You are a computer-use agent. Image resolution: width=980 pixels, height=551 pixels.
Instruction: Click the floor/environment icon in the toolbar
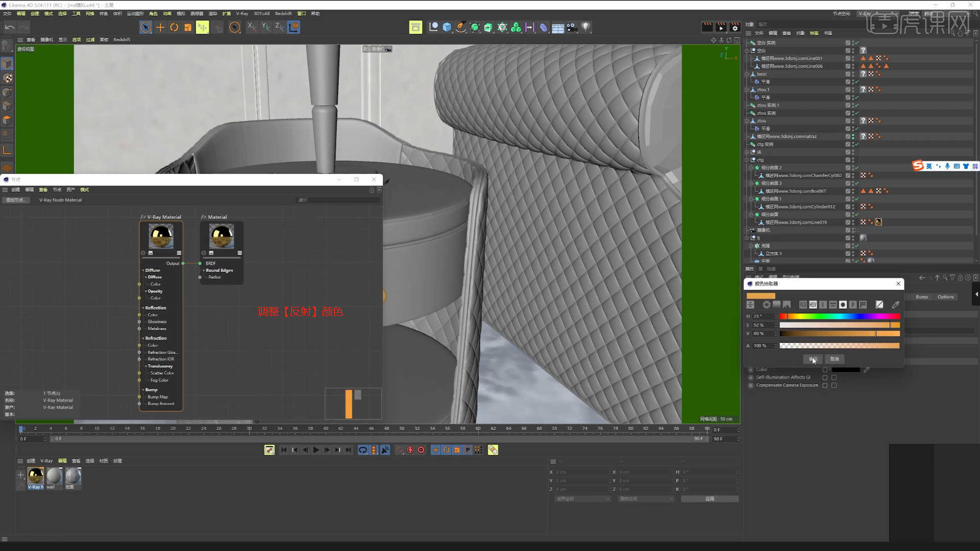pos(557,27)
